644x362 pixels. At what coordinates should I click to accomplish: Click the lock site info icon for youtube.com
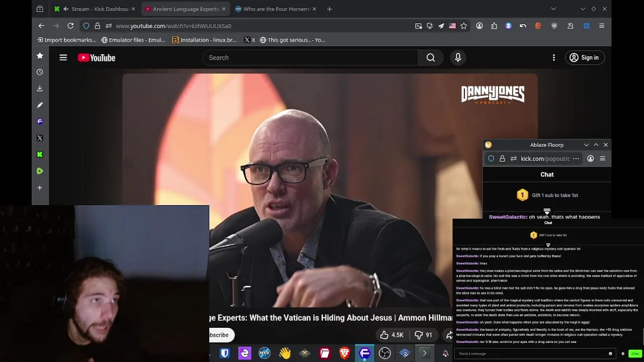point(97,26)
